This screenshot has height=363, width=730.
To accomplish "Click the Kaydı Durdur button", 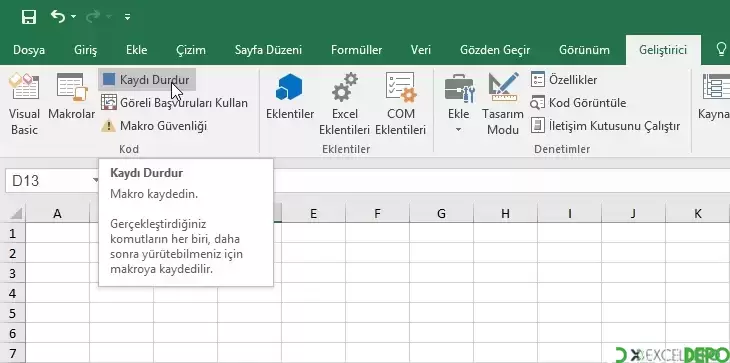I will [147, 80].
